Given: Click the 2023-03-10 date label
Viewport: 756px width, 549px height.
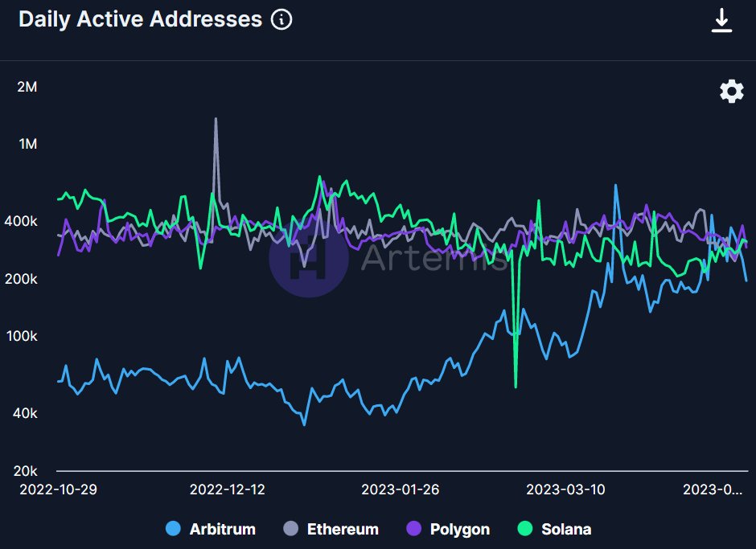Looking at the screenshot, I should tap(565, 490).
